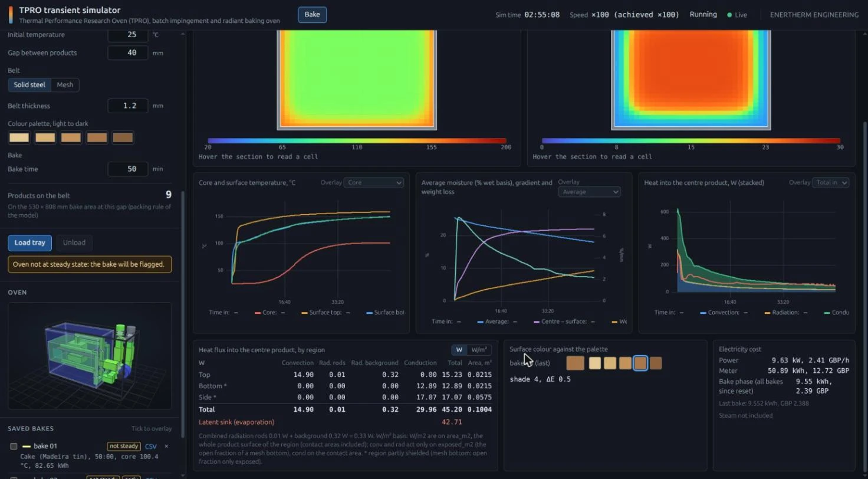Image resolution: width=868 pixels, height=479 pixels.
Task: Click the 20–200 temperature colour scale bar
Action: 357,140
